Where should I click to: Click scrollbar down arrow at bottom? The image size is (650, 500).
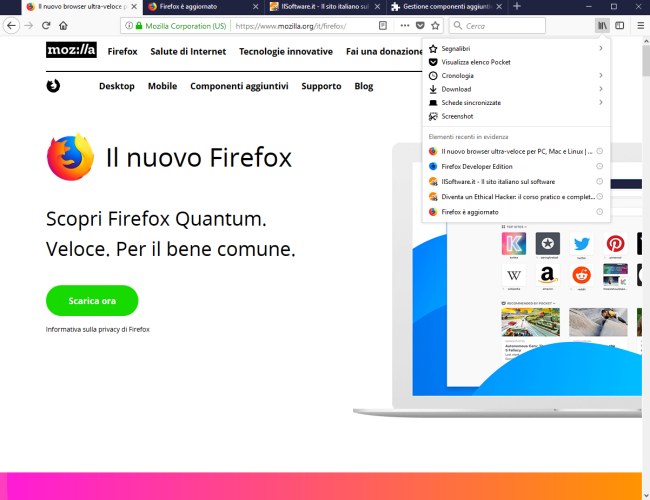(x=646, y=495)
